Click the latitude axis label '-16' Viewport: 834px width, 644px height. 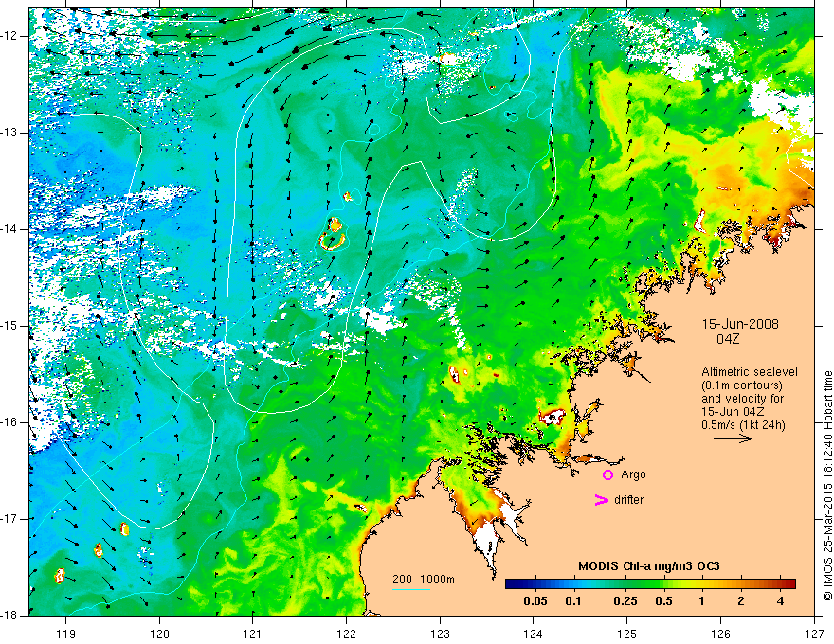click(10, 422)
